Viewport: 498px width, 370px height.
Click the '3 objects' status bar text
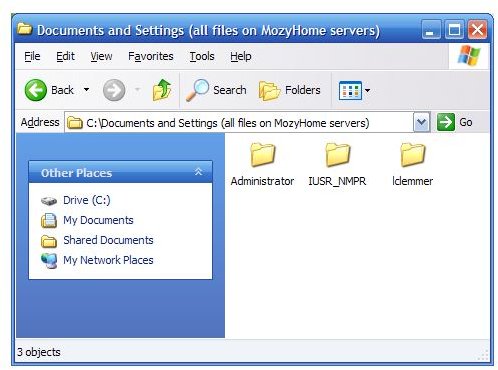(39, 352)
